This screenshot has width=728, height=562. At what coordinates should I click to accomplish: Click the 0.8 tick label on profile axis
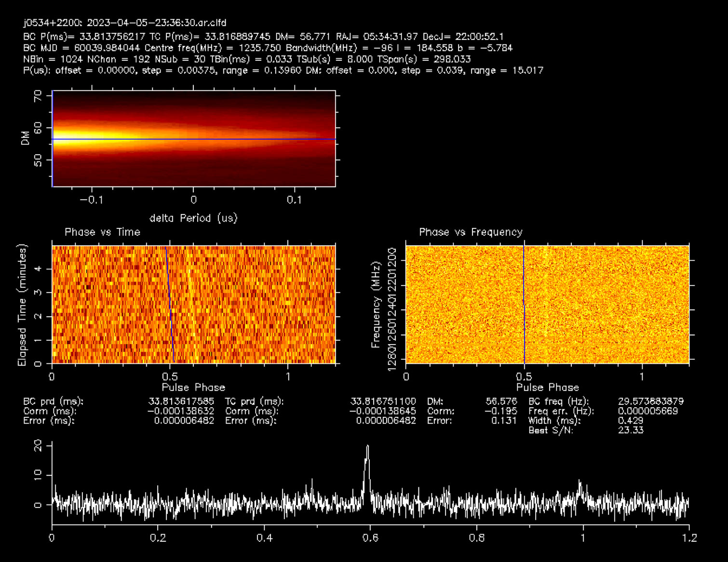pos(477,538)
